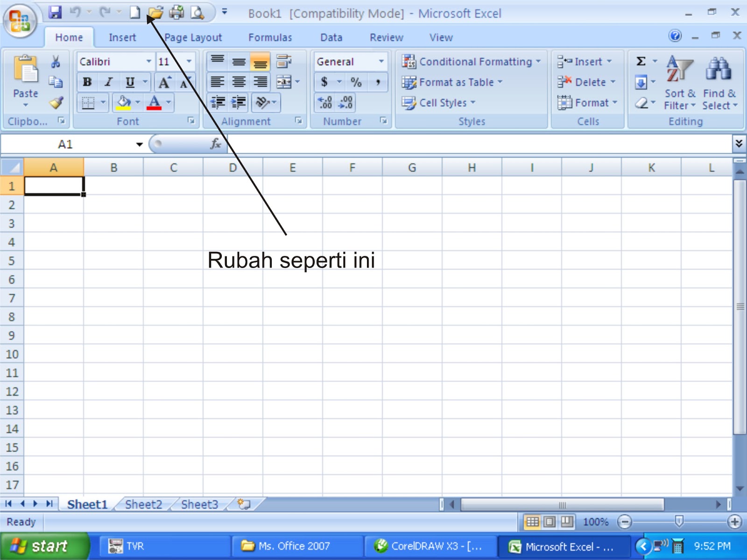Go to the Formulas tab

[x=270, y=37]
